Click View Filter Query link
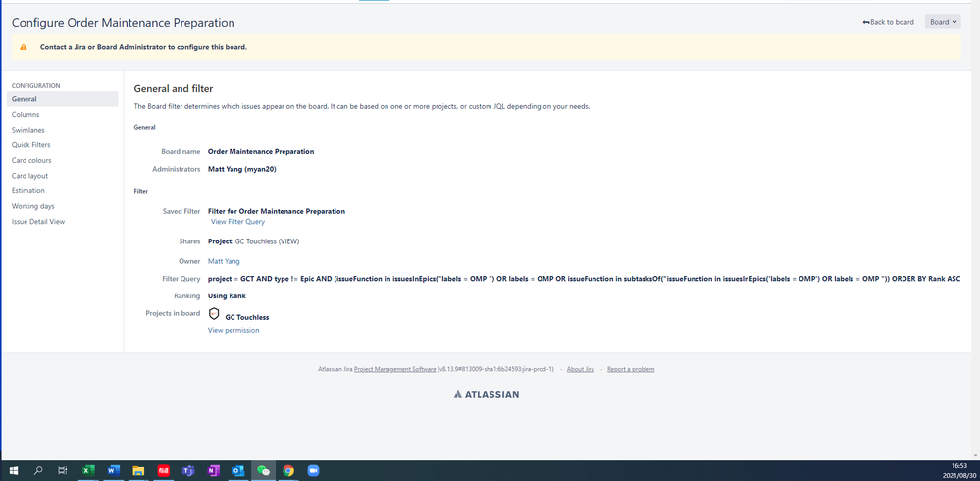This screenshot has height=481, width=980. click(237, 222)
